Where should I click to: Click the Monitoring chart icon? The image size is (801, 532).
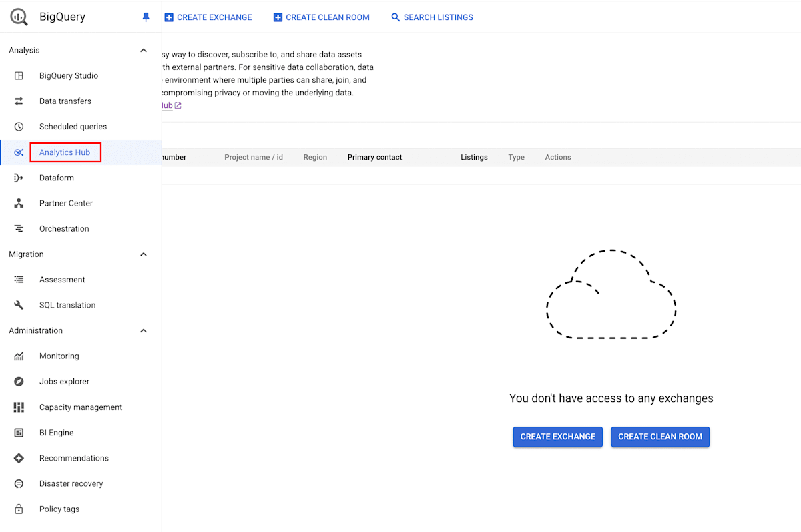19,356
